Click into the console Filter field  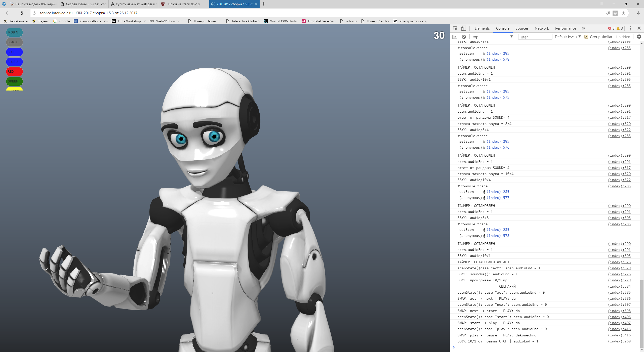point(535,37)
